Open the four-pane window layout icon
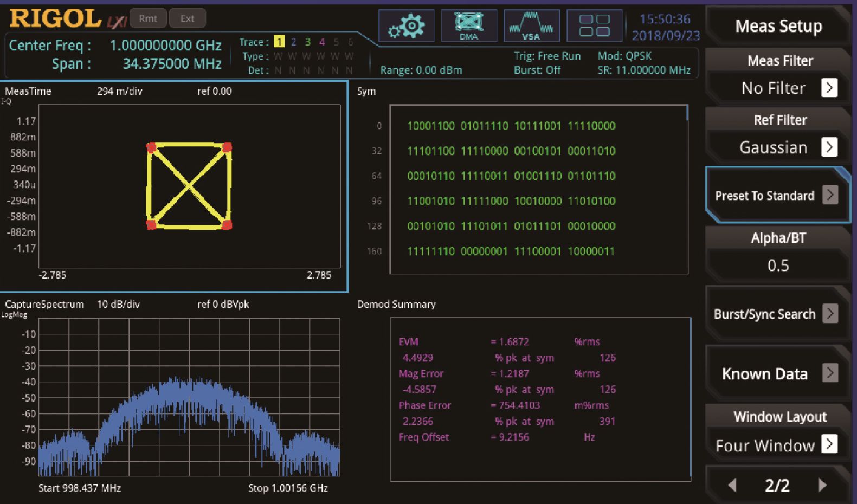This screenshot has height=504, width=857. point(594,26)
